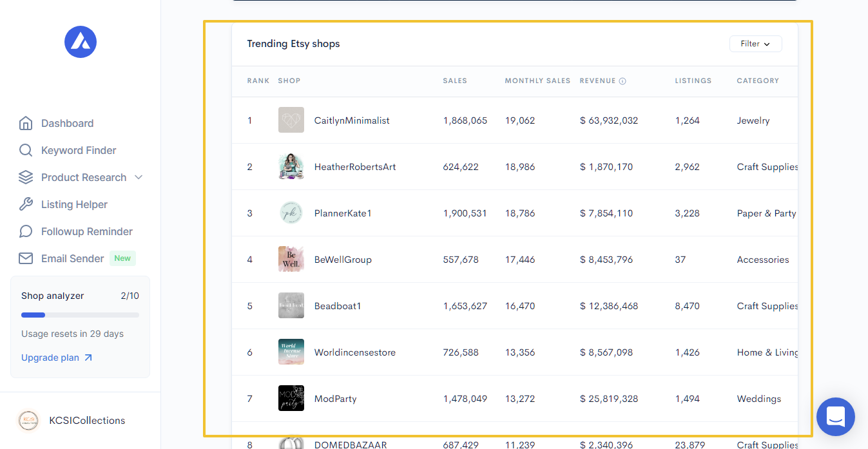Click the Email Sender envelope icon
The width and height of the screenshot is (868, 449).
pyautogui.click(x=26, y=258)
